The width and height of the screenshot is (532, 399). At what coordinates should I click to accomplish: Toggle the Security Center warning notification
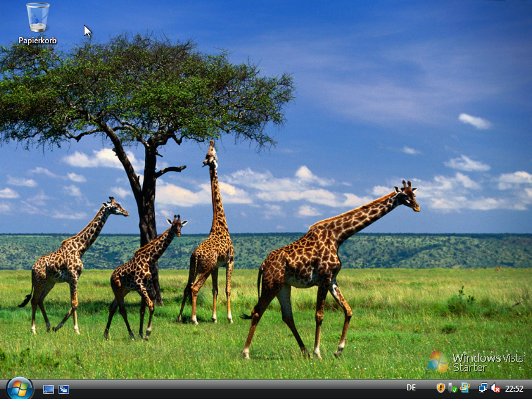440,388
